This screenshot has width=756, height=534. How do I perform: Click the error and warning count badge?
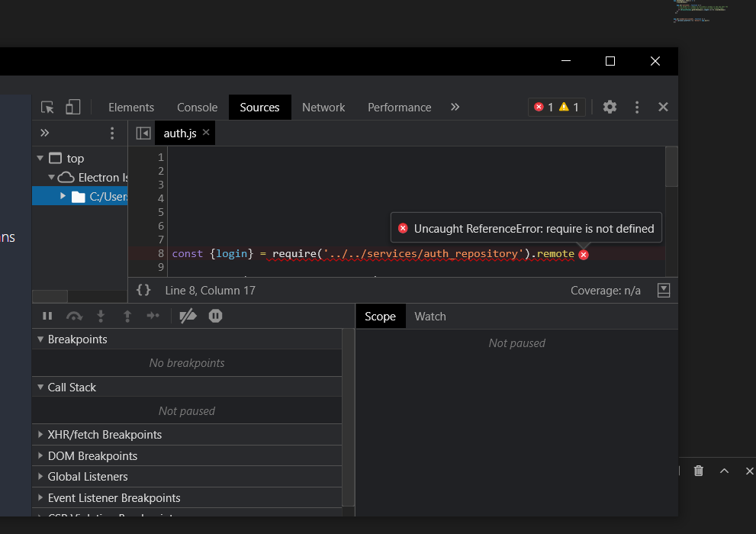coord(556,108)
